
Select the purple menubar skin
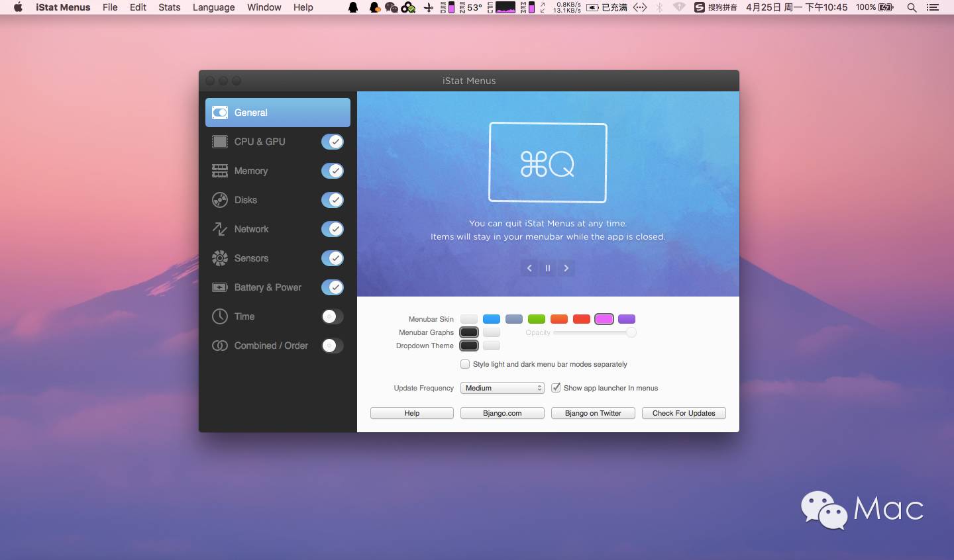tap(627, 319)
